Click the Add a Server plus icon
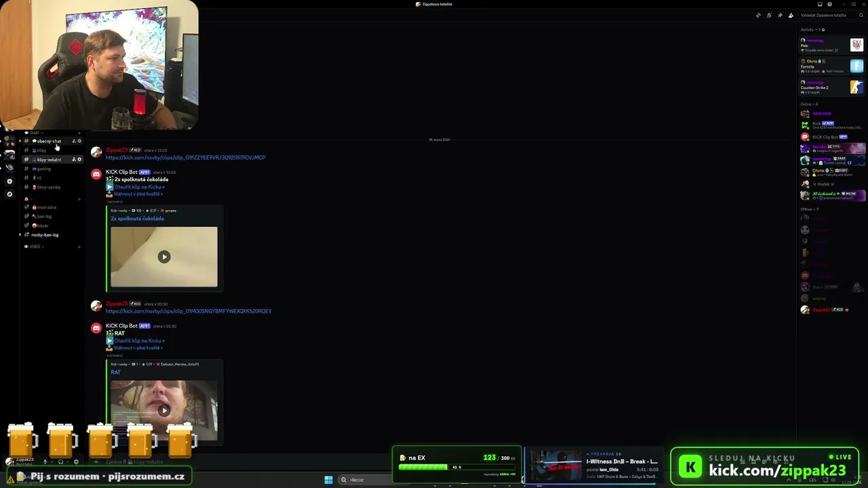 (x=9, y=181)
